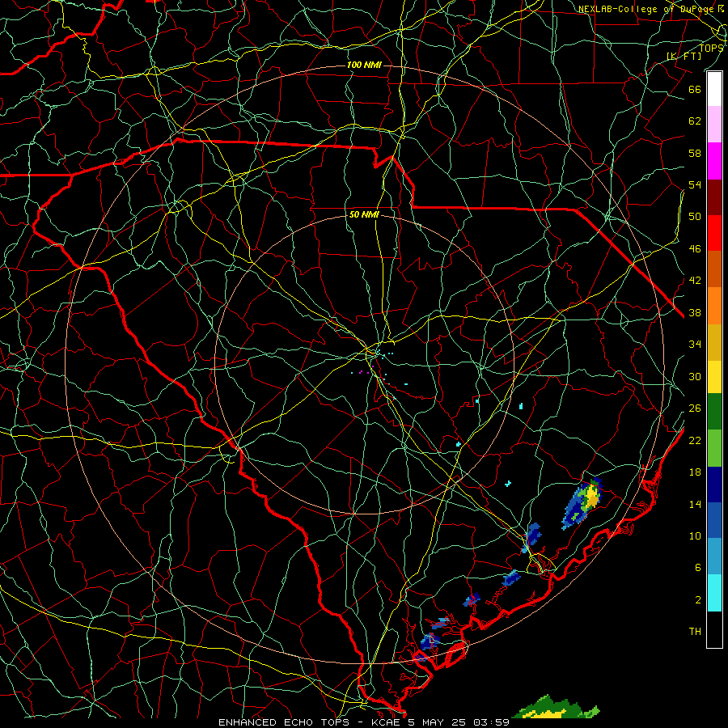Click the legend value 10
Viewport: 728px width, 728px height.
[x=695, y=535]
